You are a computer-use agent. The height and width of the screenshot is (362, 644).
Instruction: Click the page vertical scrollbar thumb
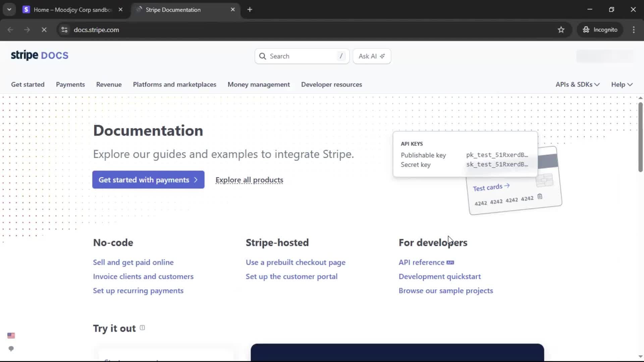pos(640,137)
